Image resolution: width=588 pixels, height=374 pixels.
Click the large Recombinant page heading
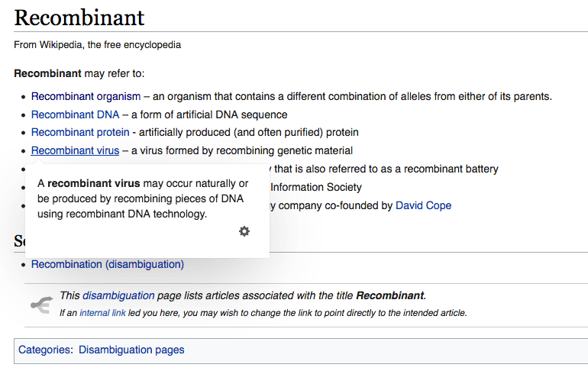pos(79,17)
